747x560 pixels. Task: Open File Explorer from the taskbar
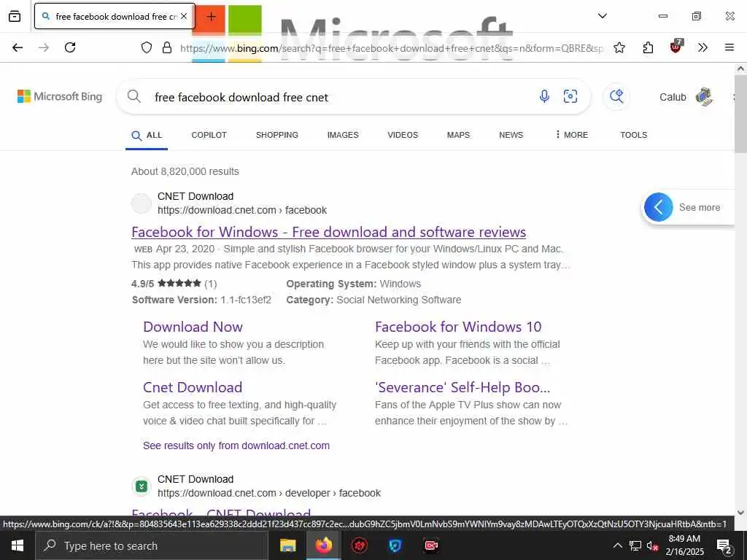287,545
